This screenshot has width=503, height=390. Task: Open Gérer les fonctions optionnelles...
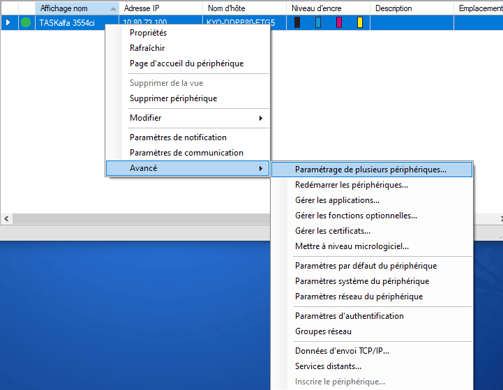[372, 216]
